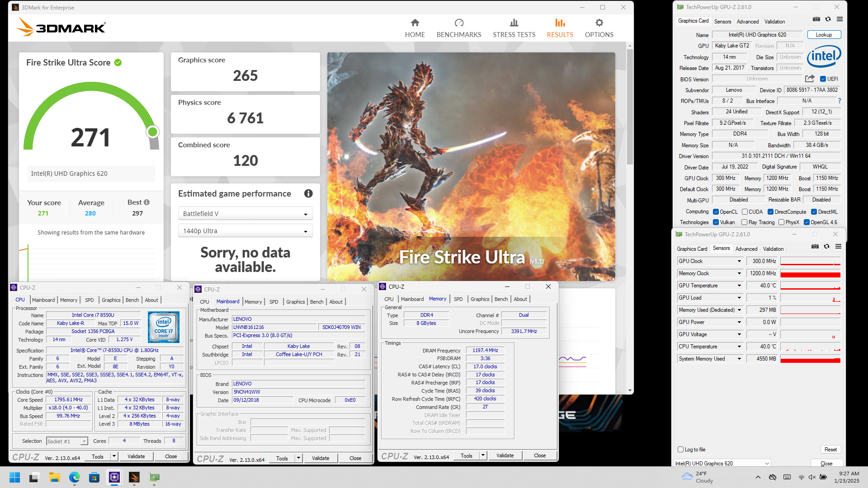
Task: Toggle the DirectML checkbox
Action: click(x=814, y=211)
